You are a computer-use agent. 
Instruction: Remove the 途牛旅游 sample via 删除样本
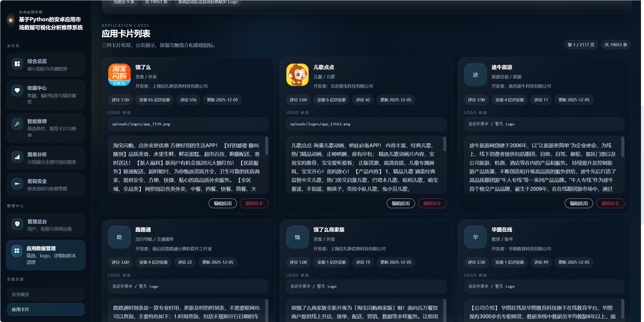pyautogui.click(x=610, y=203)
